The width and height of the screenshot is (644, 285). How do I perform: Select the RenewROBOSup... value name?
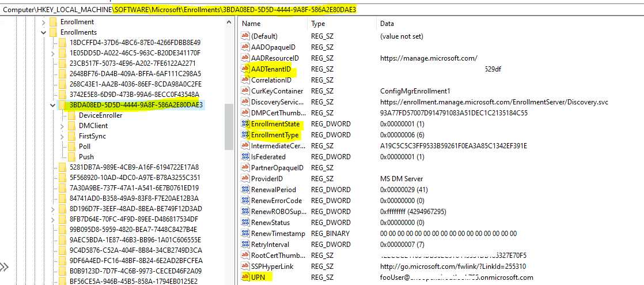click(278, 211)
